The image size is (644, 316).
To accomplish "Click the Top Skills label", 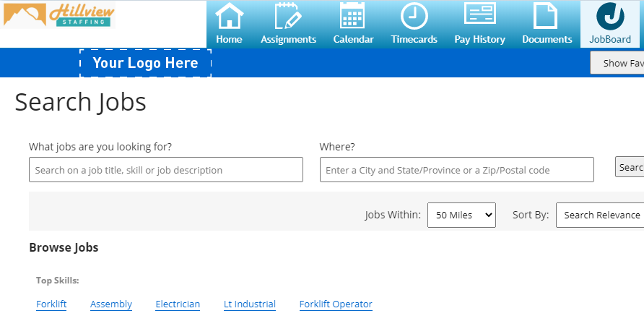I will click(x=58, y=281).
